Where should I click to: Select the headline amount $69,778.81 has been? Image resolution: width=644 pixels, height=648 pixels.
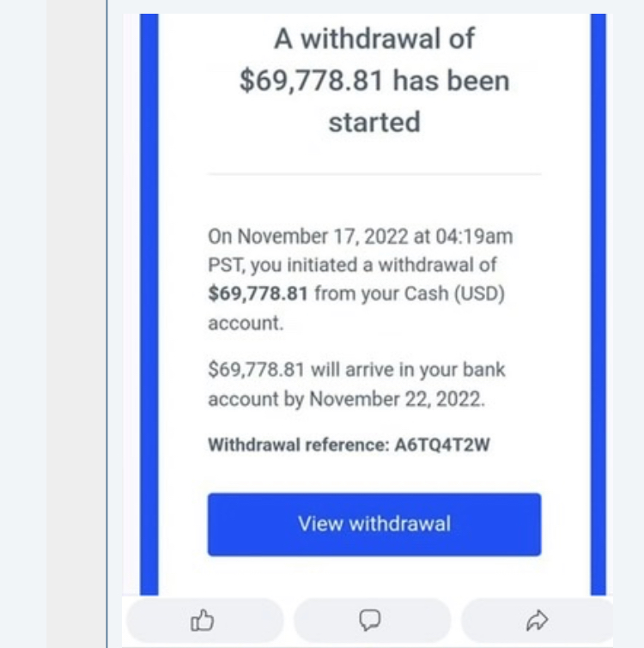click(x=374, y=80)
